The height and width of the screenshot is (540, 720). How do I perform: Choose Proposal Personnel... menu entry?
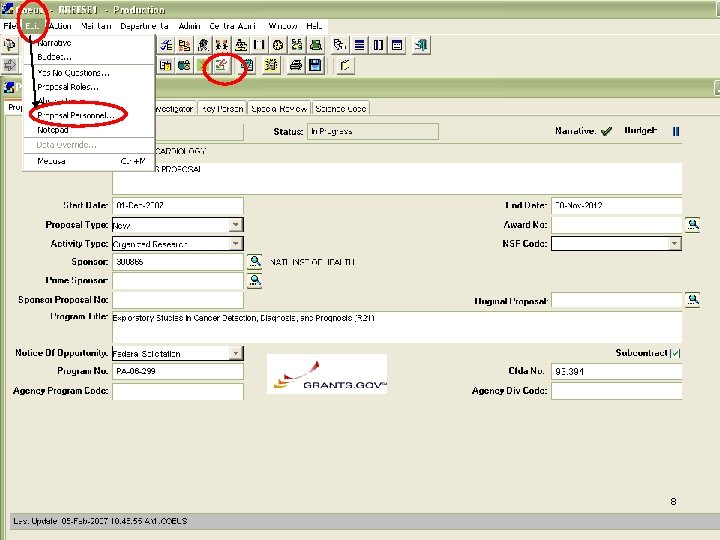89,115
